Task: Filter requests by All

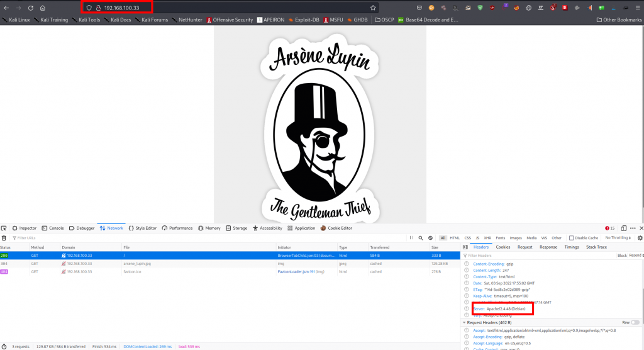Action: click(443, 238)
